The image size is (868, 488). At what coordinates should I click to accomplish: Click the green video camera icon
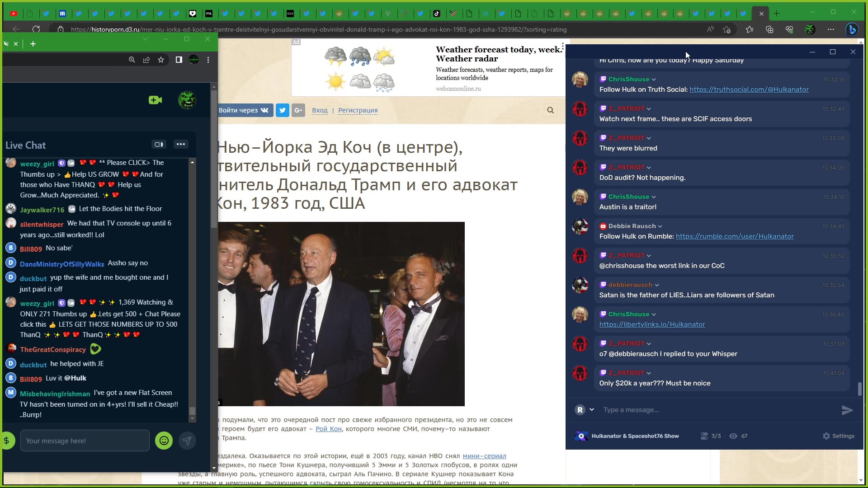point(155,100)
